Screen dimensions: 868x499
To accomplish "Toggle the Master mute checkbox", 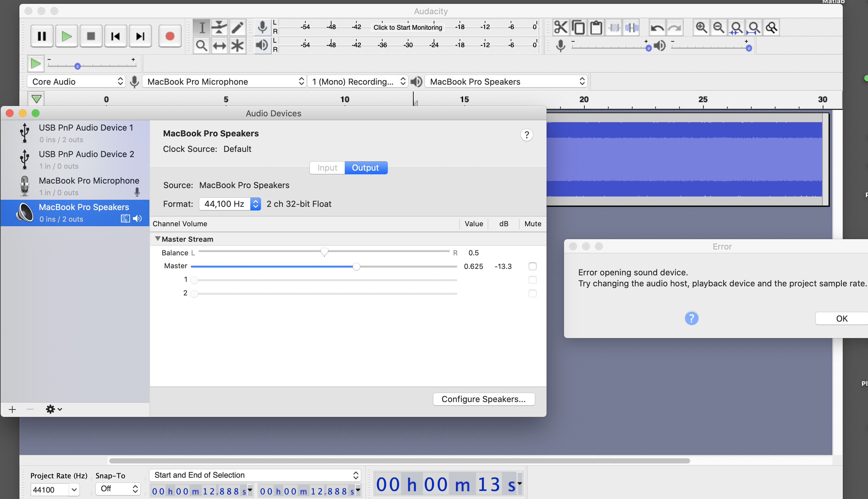I will click(x=532, y=266).
